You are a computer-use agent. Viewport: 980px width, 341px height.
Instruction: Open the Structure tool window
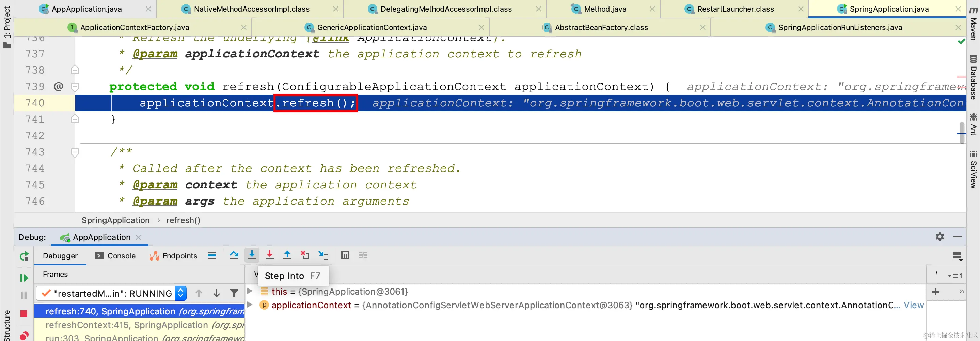(x=7, y=325)
